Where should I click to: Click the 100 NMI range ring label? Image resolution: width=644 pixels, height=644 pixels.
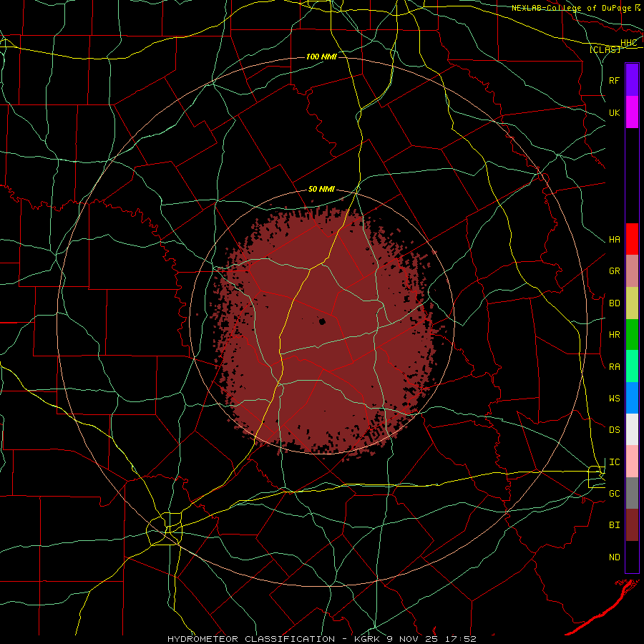coord(321,57)
